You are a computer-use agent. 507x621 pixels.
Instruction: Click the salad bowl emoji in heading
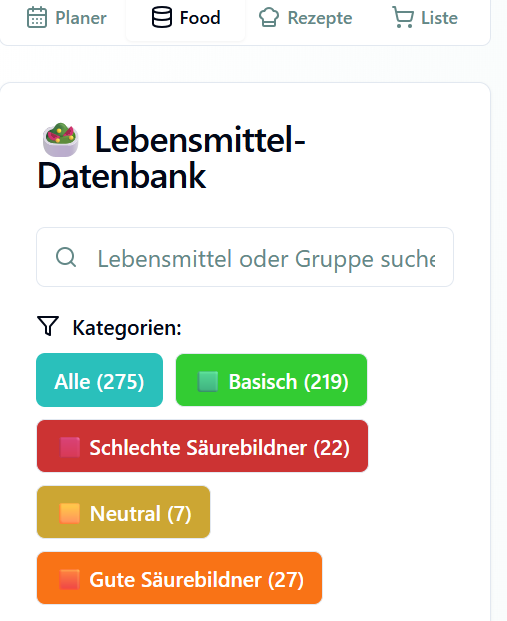(x=60, y=140)
